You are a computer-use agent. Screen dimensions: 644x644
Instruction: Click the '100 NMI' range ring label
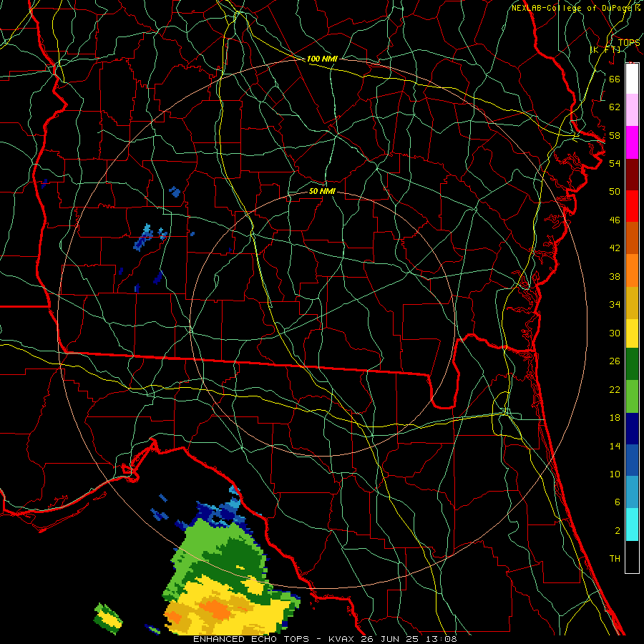[x=322, y=59]
